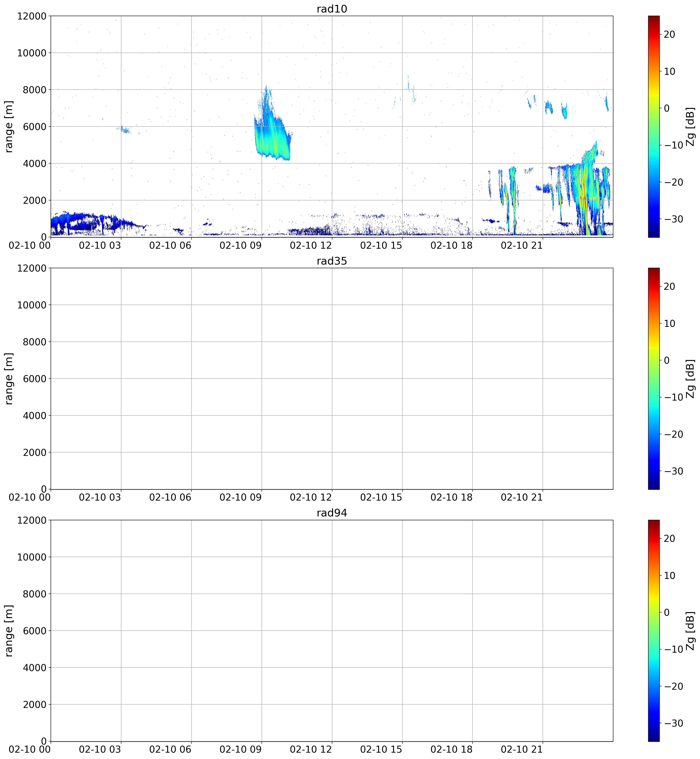The width and height of the screenshot is (700, 759).
Task: Click the rad35 colorbar near 0 dB
Action: coord(654,360)
